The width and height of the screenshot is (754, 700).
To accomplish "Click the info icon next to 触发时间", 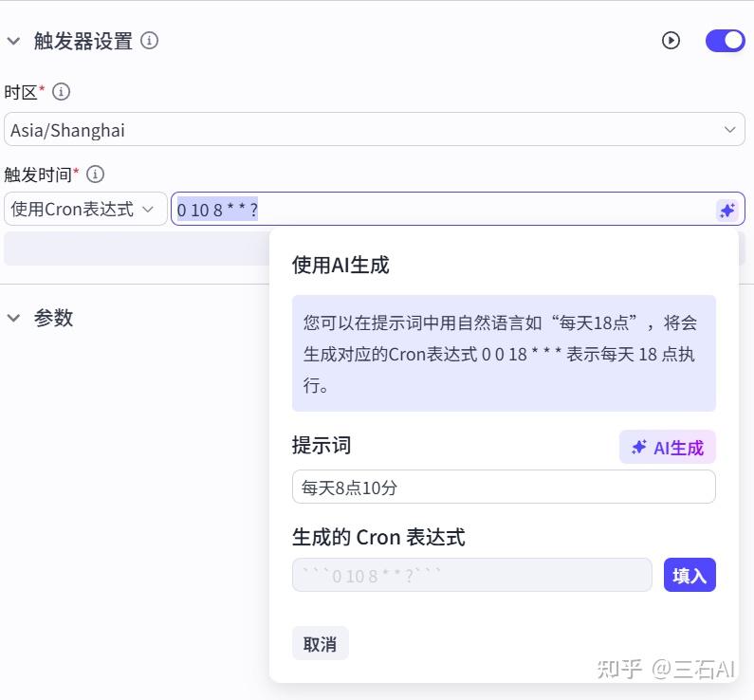I will 95,175.
